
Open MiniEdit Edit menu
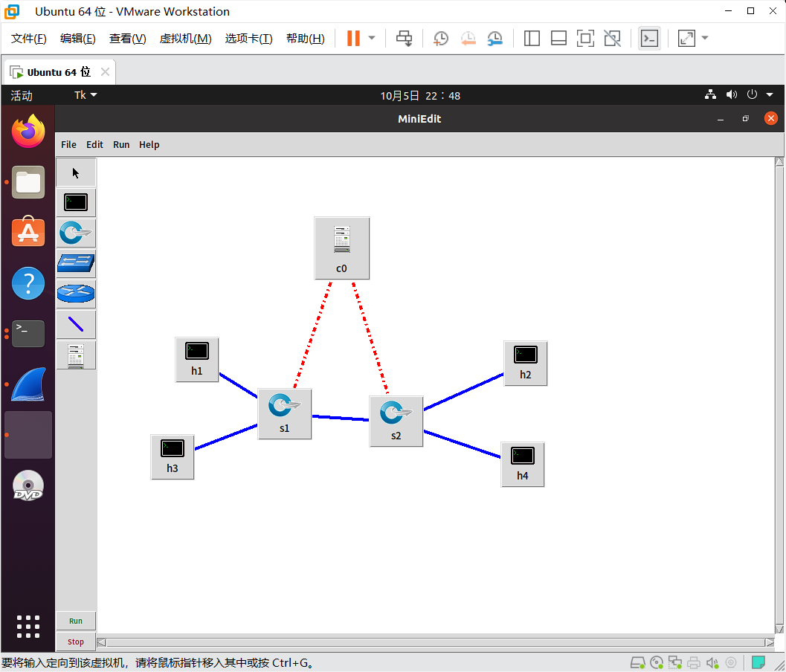pos(94,144)
